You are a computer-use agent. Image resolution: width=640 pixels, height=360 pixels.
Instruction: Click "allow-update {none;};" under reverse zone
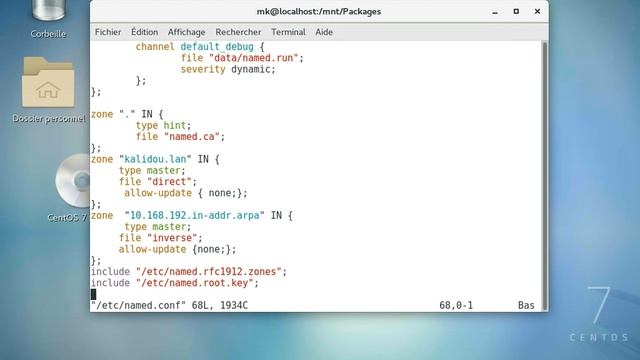177,249
